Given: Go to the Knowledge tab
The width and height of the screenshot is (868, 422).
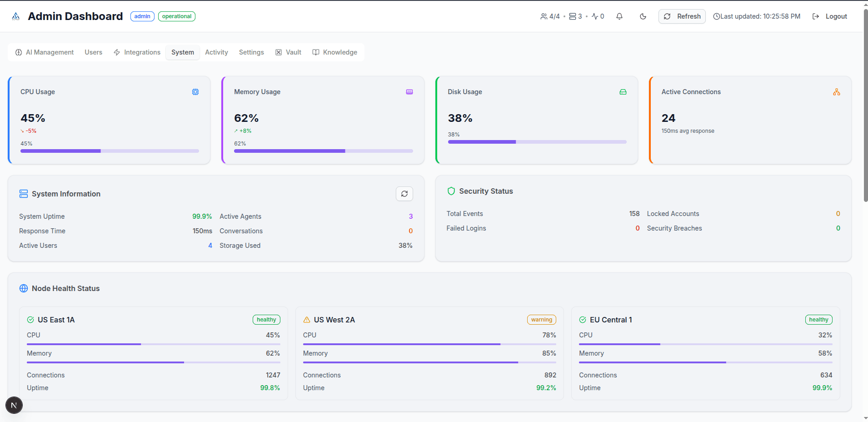Looking at the screenshot, I should pos(335,52).
